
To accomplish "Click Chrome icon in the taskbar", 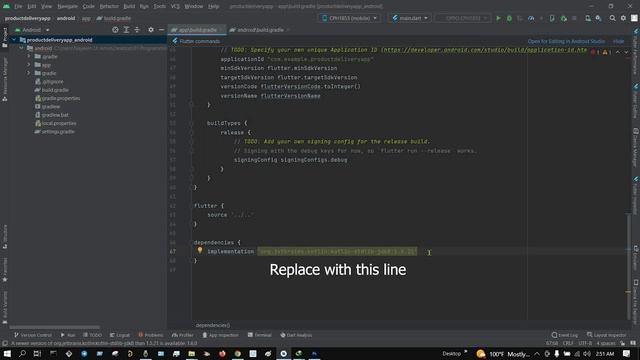I will (238, 353).
